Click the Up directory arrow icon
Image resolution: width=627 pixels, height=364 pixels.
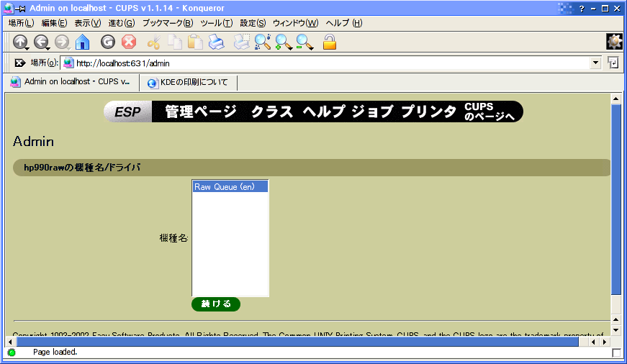[x=20, y=42]
